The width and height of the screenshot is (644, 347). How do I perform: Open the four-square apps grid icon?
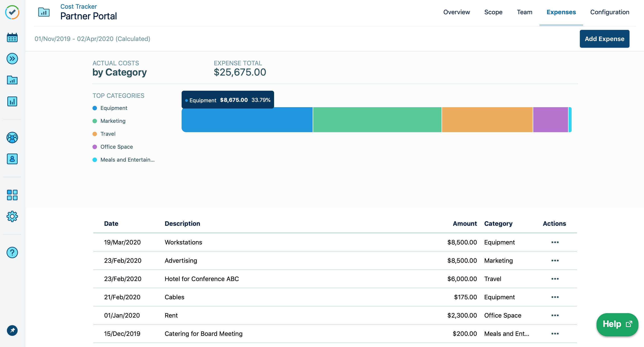coord(12,195)
